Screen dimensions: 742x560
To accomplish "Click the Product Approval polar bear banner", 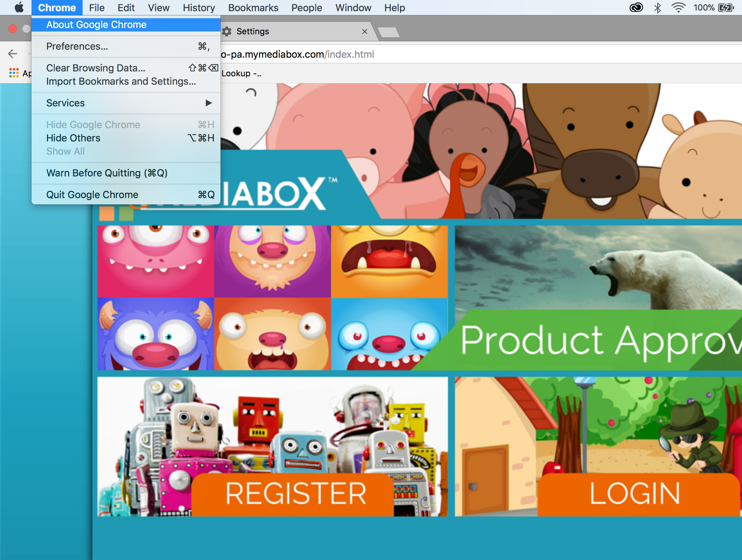I will tap(598, 297).
